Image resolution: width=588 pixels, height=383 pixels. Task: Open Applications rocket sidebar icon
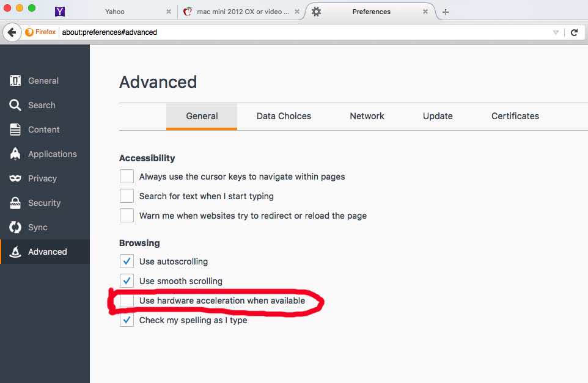[x=15, y=154]
